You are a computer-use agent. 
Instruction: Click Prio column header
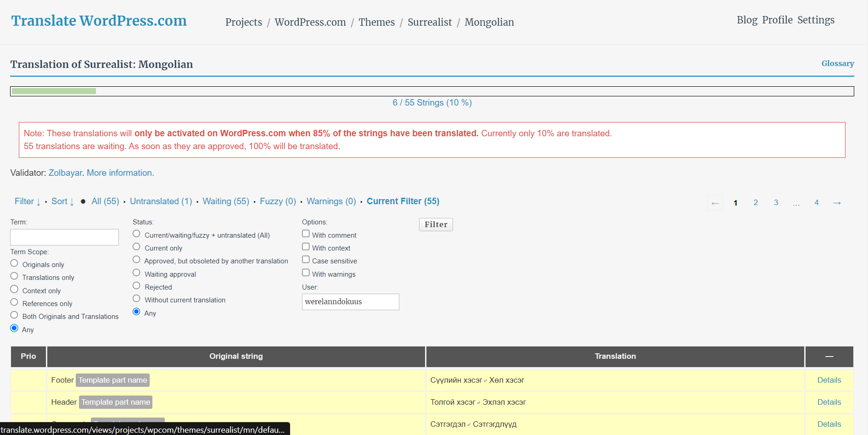(28, 357)
